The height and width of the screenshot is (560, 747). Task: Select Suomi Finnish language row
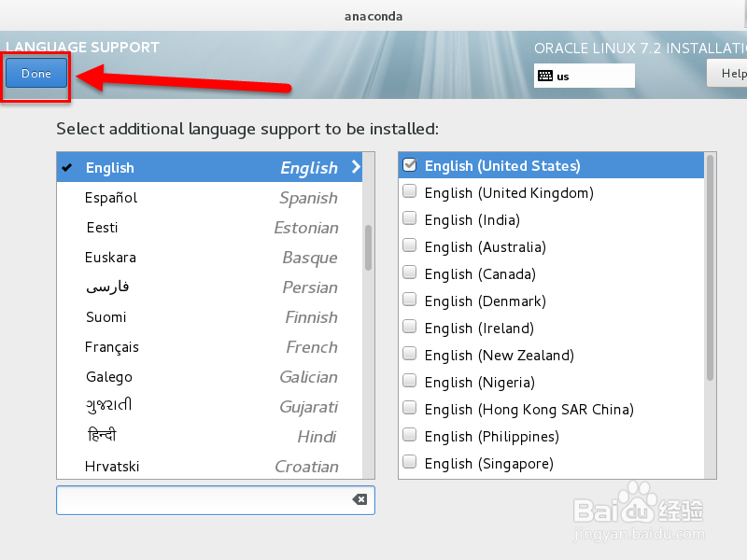tap(209, 317)
